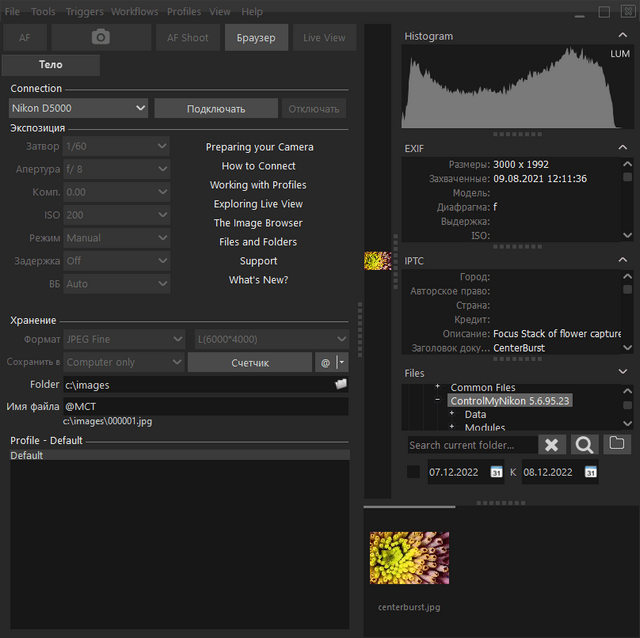Image resolution: width=640 pixels, height=638 pixels.
Task: Expand the Common Files tree node
Action: point(437,387)
